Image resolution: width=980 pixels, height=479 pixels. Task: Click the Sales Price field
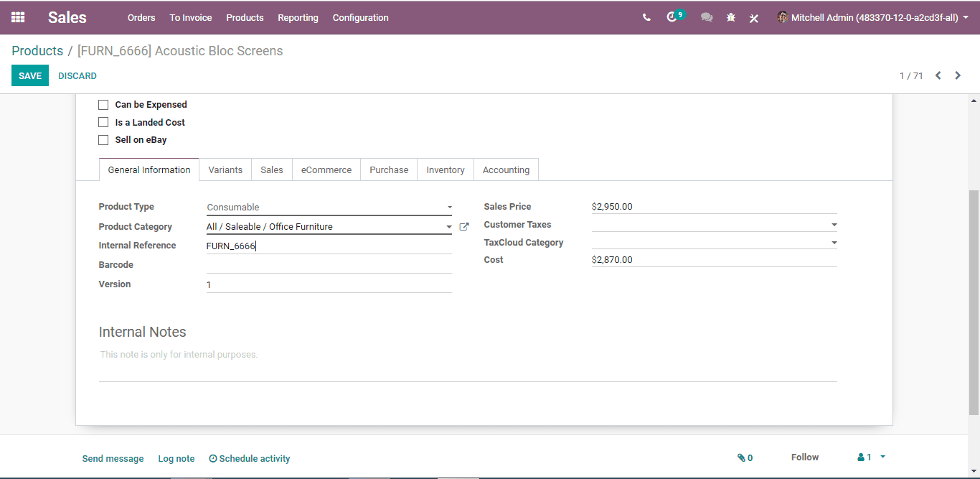tap(714, 207)
